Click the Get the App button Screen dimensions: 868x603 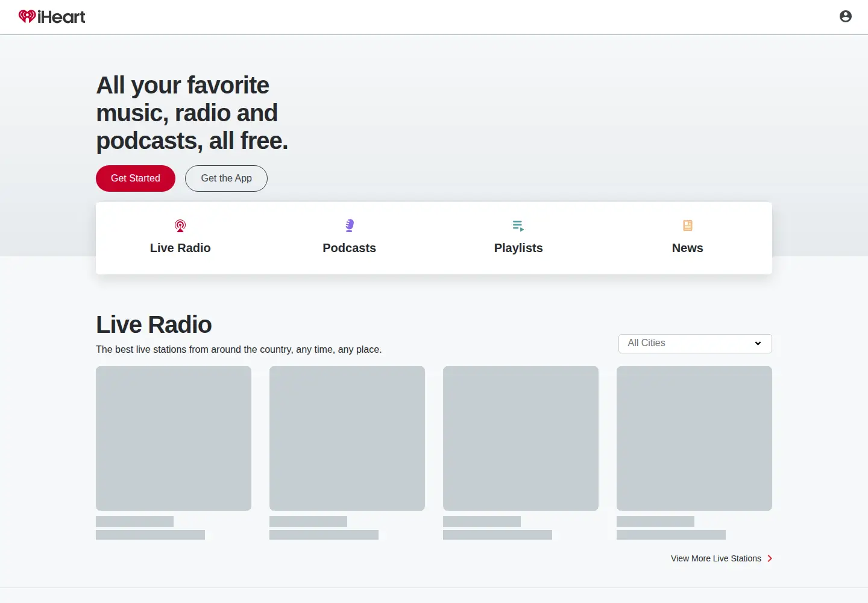point(226,178)
